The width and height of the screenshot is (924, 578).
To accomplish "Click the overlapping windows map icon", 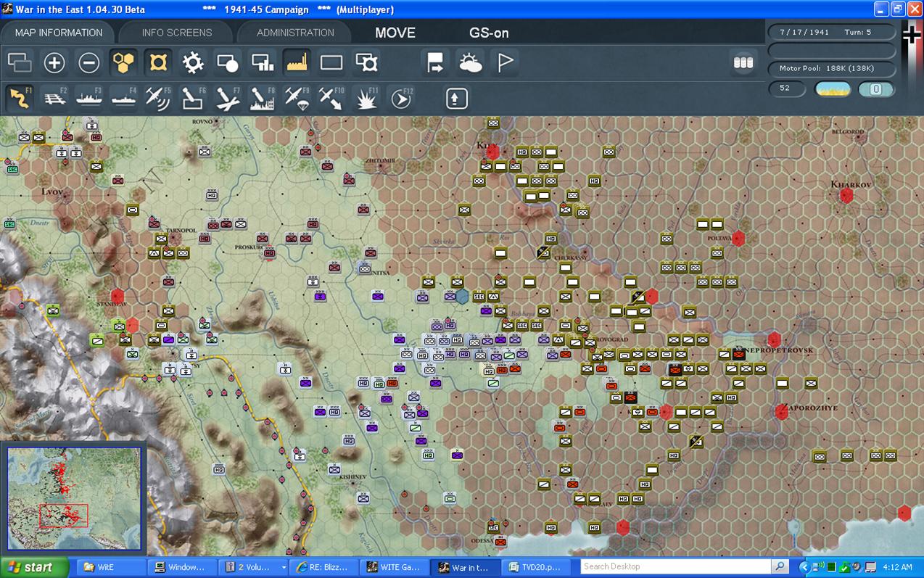I will (20, 62).
